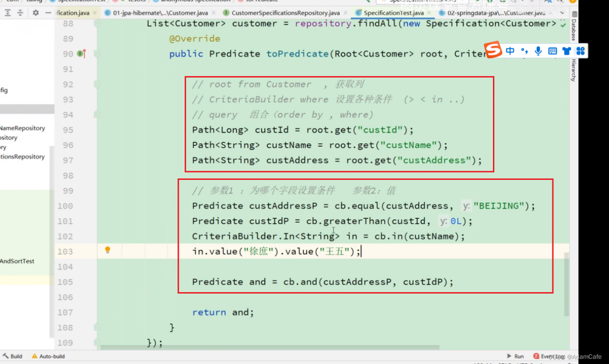The width and height of the screenshot is (609, 364).
Task: Click the line 99 comment about 参数1
Action: 294,191
